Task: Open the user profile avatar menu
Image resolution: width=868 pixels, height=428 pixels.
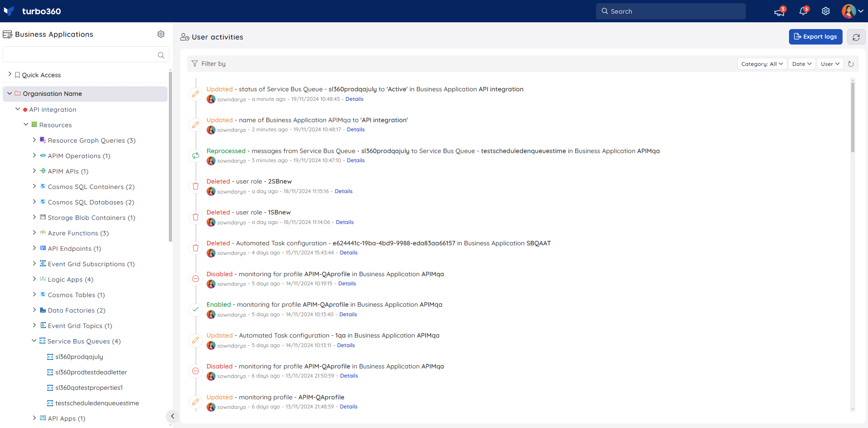Action: (x=852, y=11)
